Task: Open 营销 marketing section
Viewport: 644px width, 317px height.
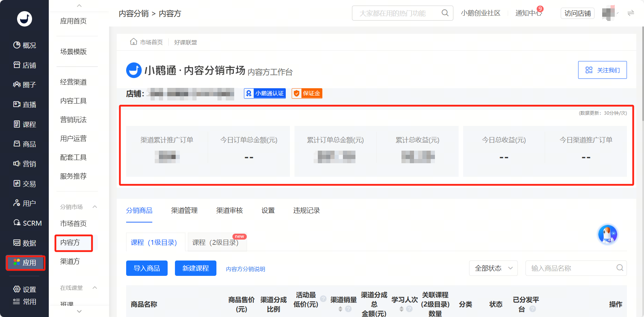Action: 24,164
